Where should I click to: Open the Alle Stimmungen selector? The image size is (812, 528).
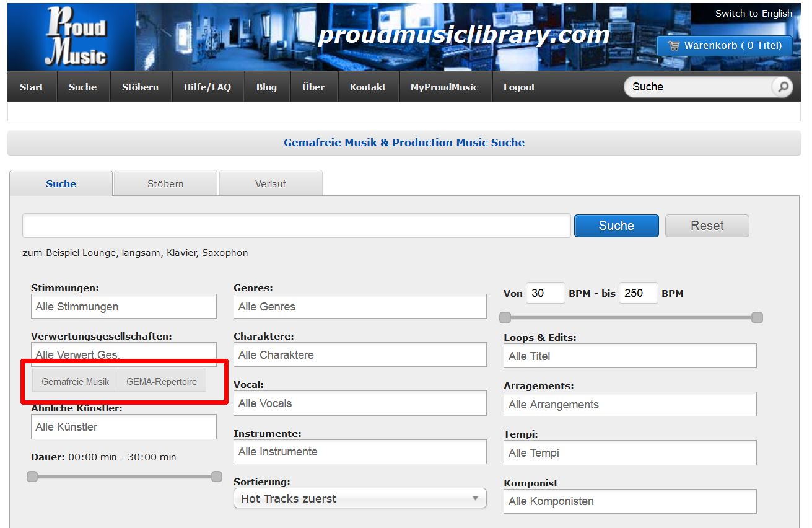coord(124,306)
